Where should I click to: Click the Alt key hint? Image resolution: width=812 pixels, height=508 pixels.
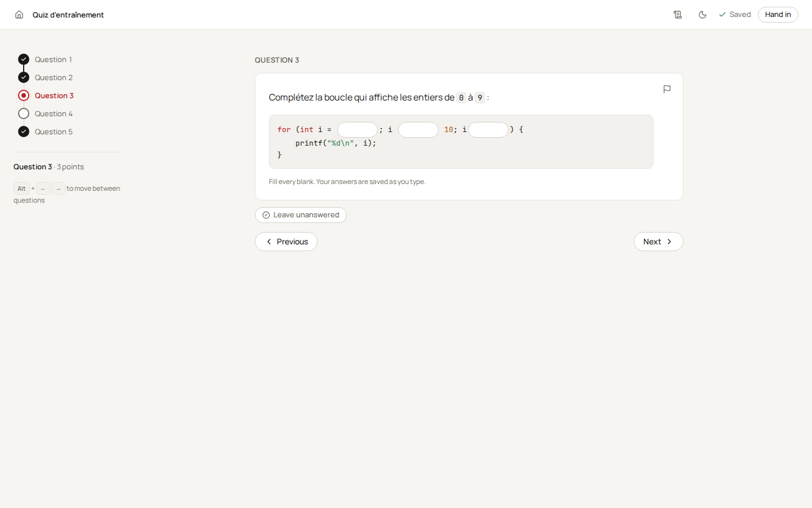[x=21, y=189]
